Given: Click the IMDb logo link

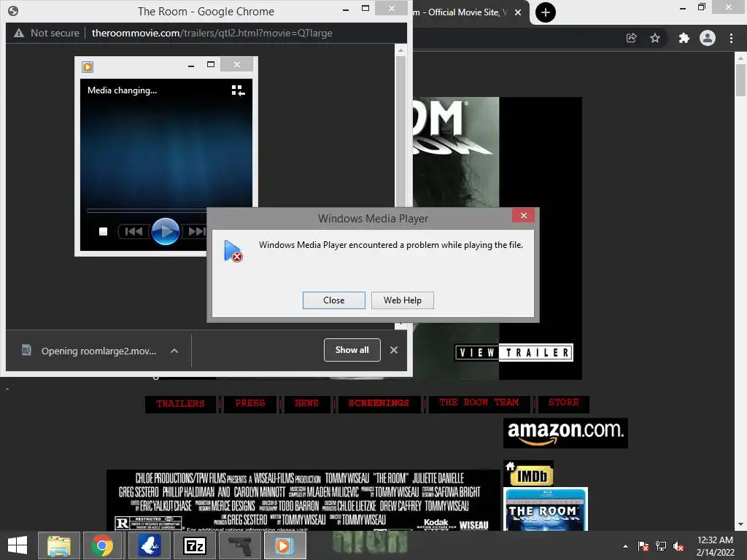Looking at the screenshot, I should click(532, 475).
